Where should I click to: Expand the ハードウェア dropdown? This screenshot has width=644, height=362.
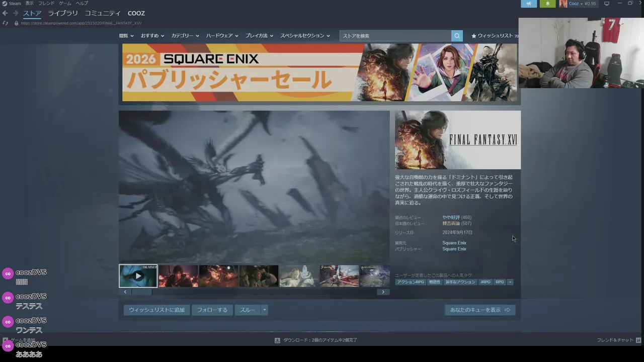pos(222,36)
